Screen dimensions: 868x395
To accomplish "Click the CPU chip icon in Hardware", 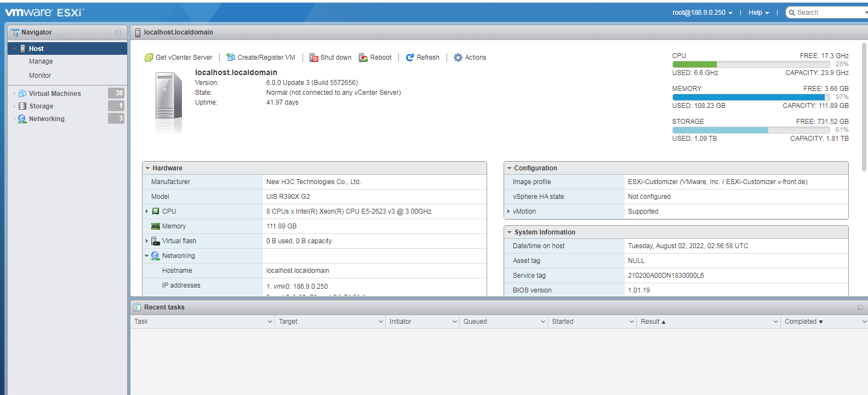I will 156,211.
